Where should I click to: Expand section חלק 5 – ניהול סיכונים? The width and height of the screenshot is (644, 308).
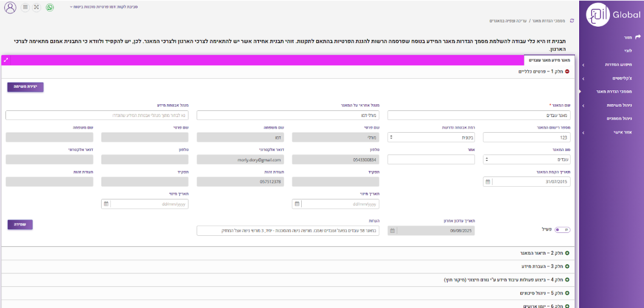pos(567,293)
